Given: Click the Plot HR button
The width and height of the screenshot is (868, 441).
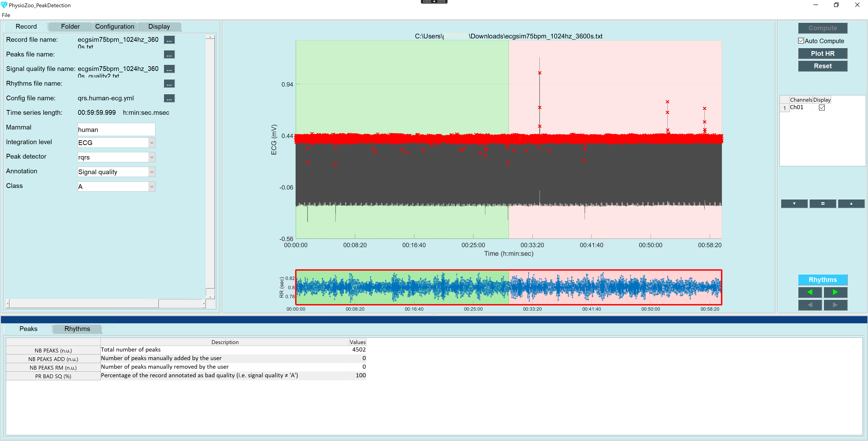Looking at the screenshot, I should tap(822, 54).
